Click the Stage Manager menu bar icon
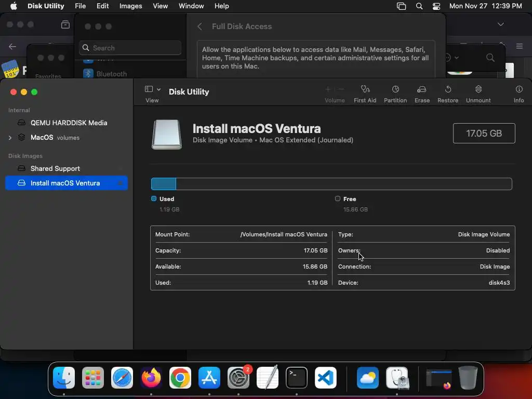This screenshot has width=532, height=399. [402, 6]
